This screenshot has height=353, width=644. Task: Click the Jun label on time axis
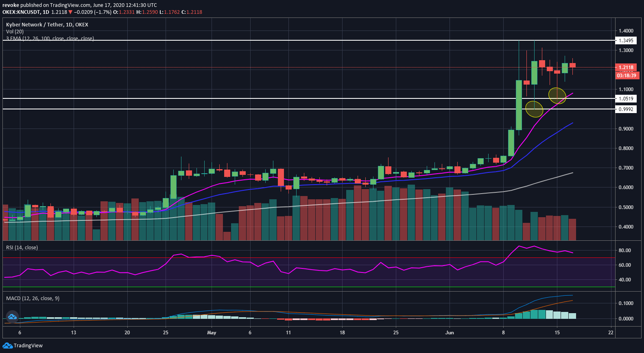click(x=450, y=333)
